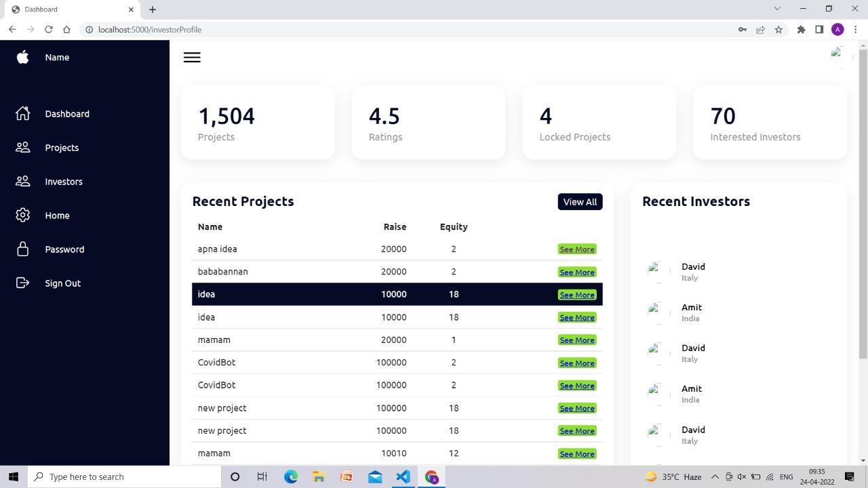Click the ENG language indicator
The height and width of the screenshot is (488, 868).
pos(786,476)
